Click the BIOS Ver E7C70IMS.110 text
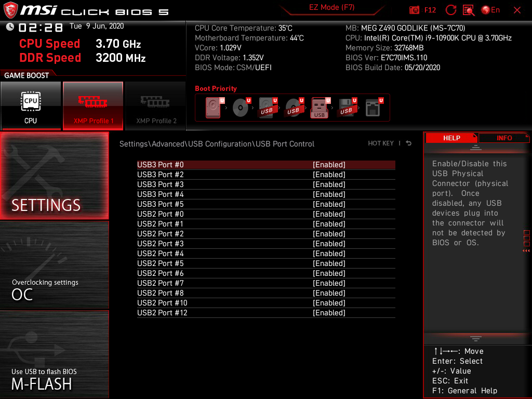 click(386, 58)
